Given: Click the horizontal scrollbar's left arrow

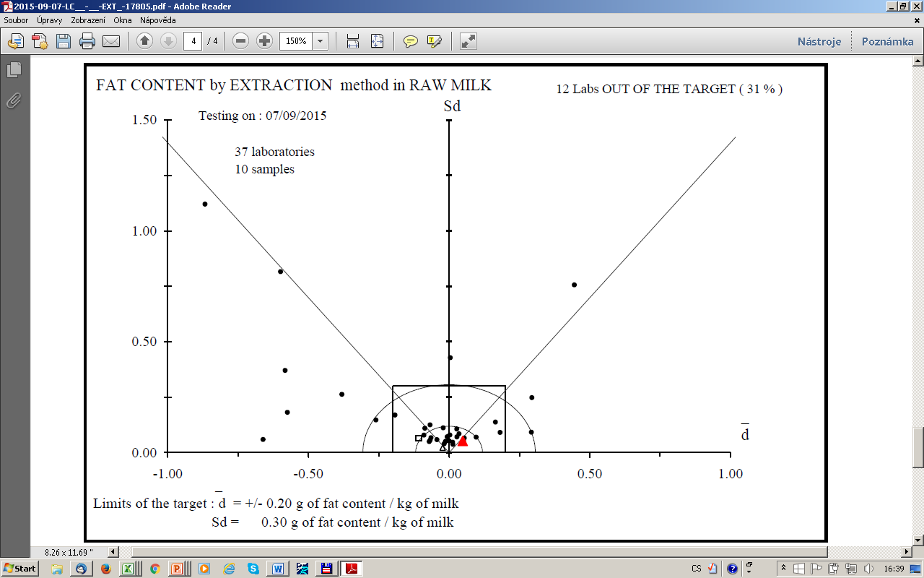Looking at the screenshot, I should pos(114,551).
